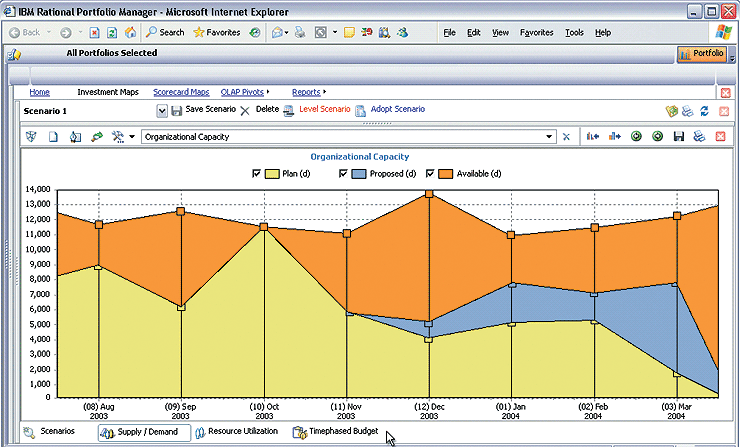Click the shield filter icon in chart toolbar
The width and height of the screenshot is (740, 447).
point(31,137)
